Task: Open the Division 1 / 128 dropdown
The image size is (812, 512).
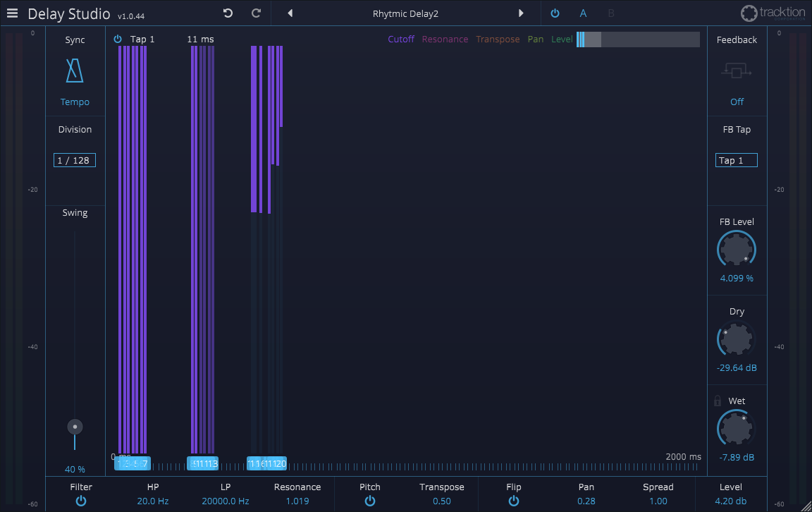Action: coord(75,160)
